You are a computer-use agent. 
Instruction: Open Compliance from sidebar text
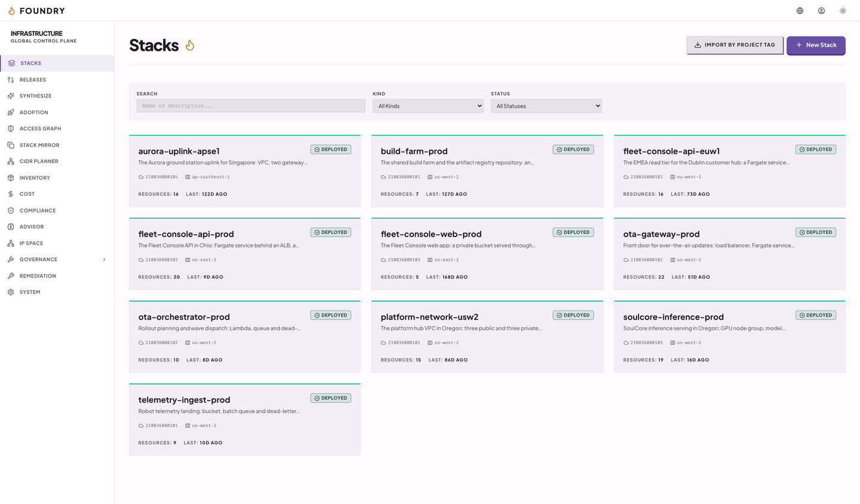38,210
